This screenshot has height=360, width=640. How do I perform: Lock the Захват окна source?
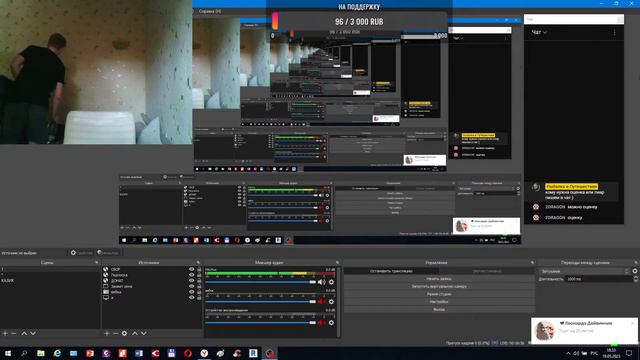click(x=199, y=287)
